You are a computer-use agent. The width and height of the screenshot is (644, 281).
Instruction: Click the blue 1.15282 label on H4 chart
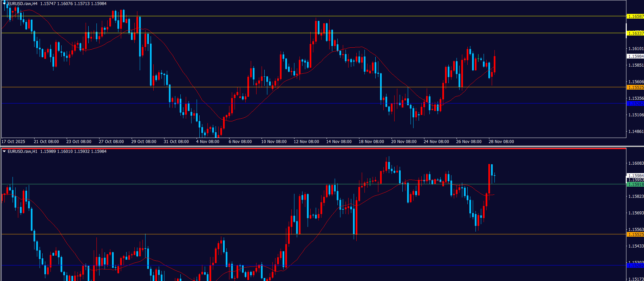[x=635, y=103]
